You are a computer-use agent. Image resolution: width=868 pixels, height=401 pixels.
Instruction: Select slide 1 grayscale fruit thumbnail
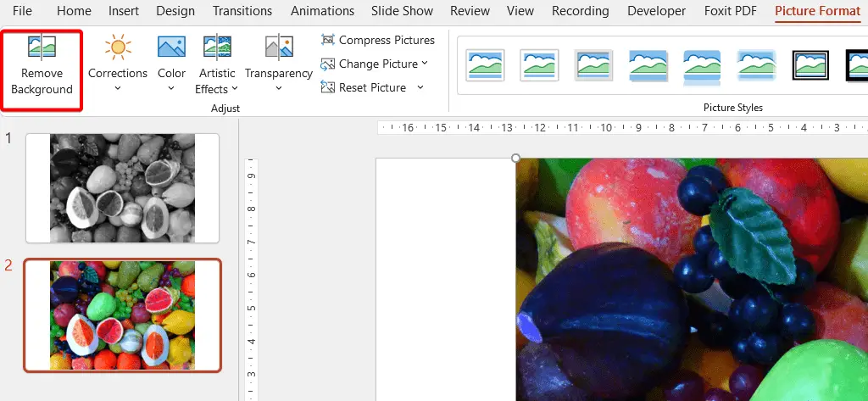point(122,188)
